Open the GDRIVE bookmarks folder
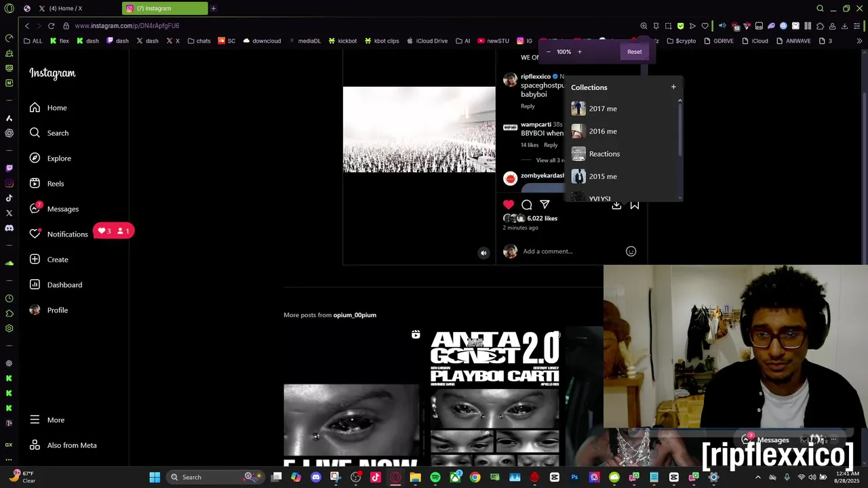Screen dimensions: 868x488 point(719,41)
